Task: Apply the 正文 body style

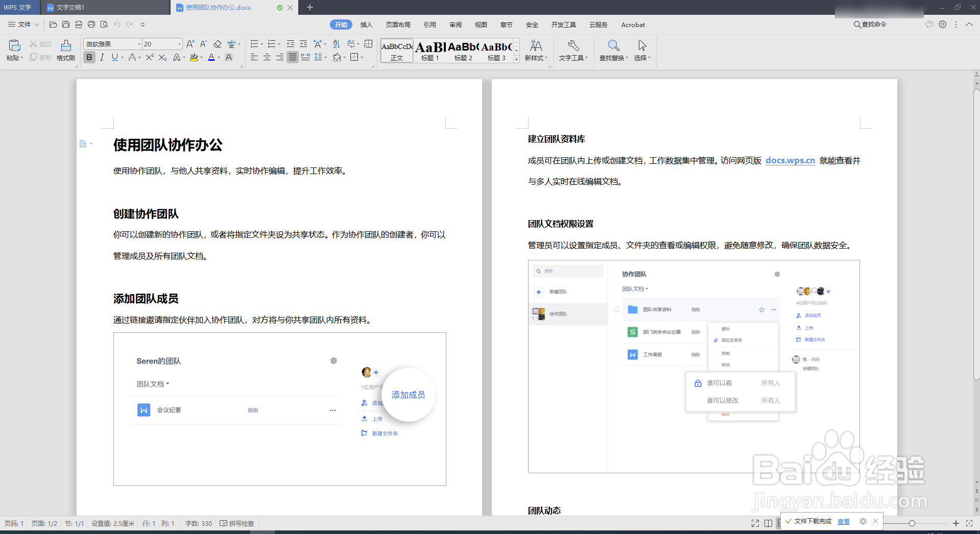Action: click(x=397, y=51)
